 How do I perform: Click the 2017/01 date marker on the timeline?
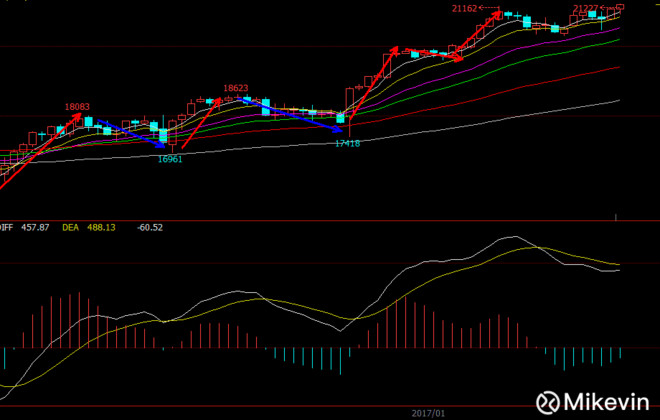pos(428,413)
